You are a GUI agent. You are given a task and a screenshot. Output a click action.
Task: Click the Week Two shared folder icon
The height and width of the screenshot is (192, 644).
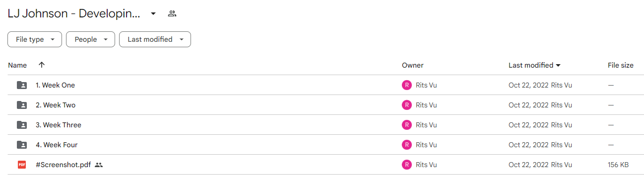pyautogui.click(x=22, y=105)
